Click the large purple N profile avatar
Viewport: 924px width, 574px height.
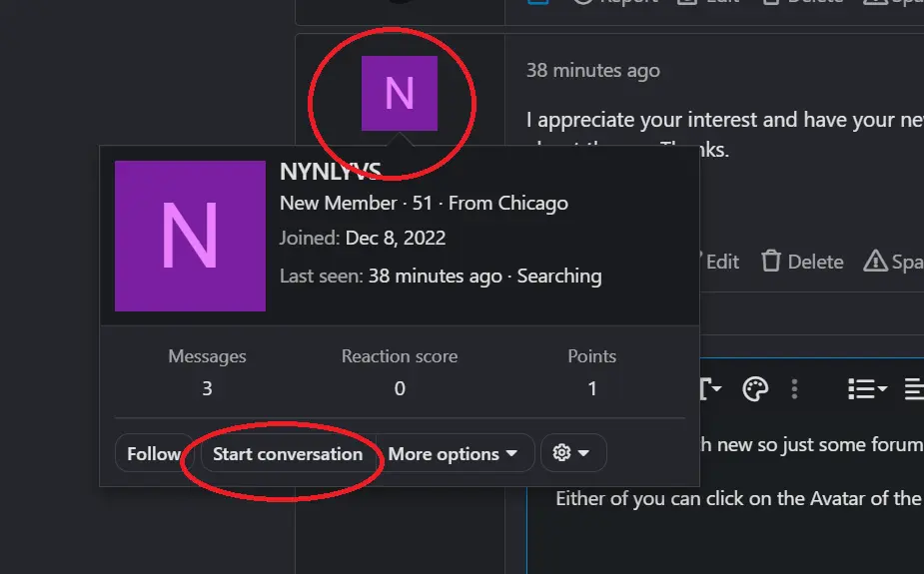point(190,236)
